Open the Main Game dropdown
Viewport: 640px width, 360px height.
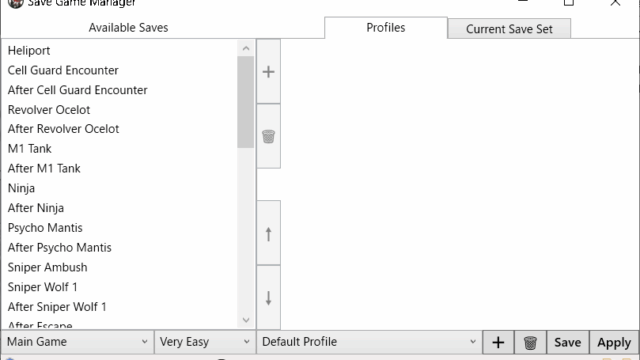tap(78, 342)
